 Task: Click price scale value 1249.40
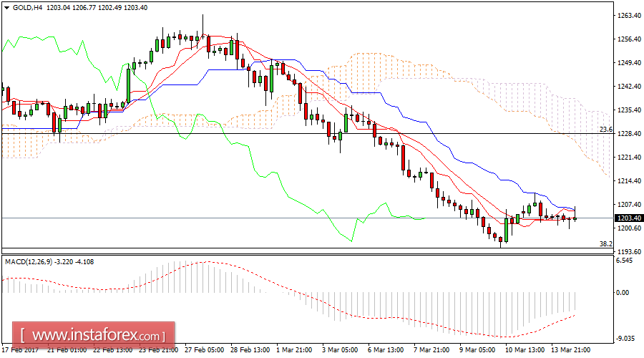pyautogui.click(x=630, y=63)
